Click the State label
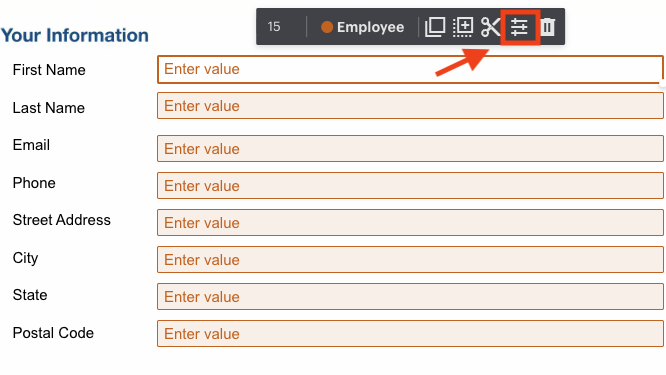This screenshot has width=666, height=375. (30, 295)
